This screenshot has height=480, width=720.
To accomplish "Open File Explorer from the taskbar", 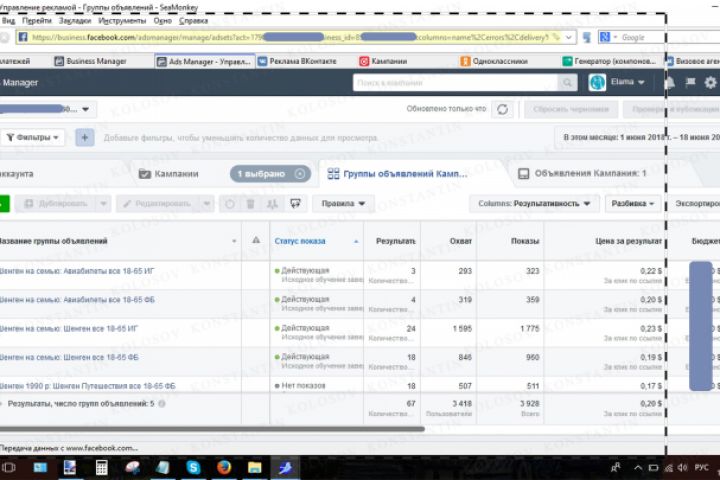I will click(x=254, y=468).
